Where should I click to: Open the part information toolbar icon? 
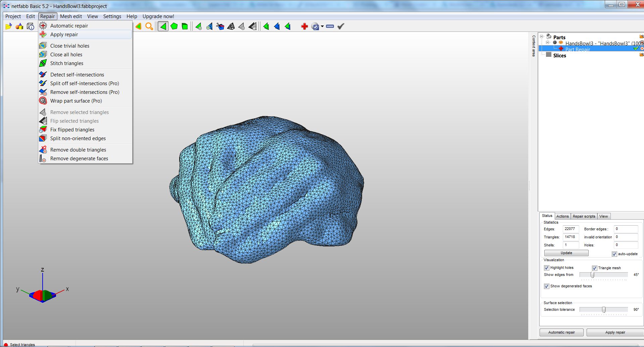(x=30, y=26)
